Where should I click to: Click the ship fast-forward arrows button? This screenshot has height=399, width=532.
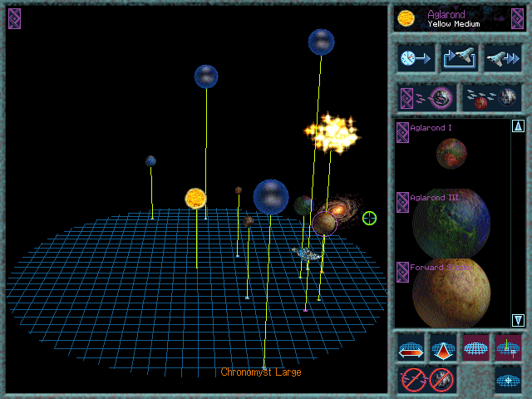502,58
